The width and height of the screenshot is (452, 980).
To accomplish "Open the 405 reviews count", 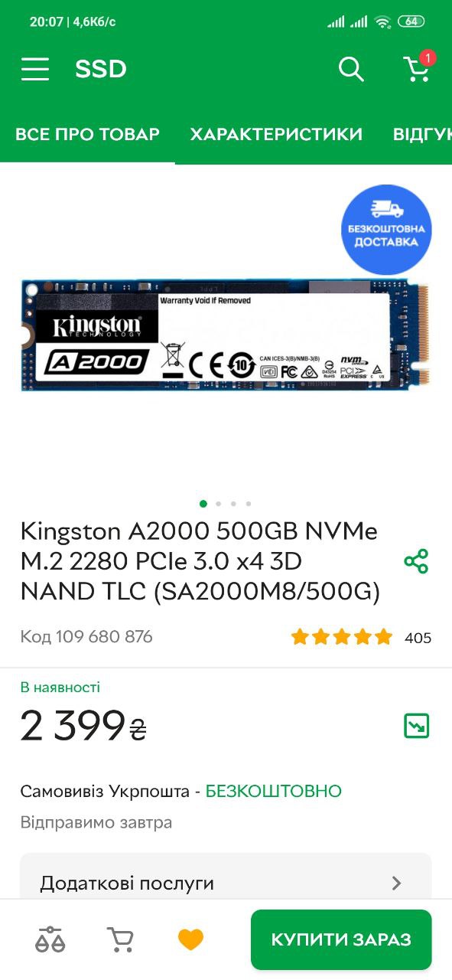I will pyautogui.click(x=418, y=638).
